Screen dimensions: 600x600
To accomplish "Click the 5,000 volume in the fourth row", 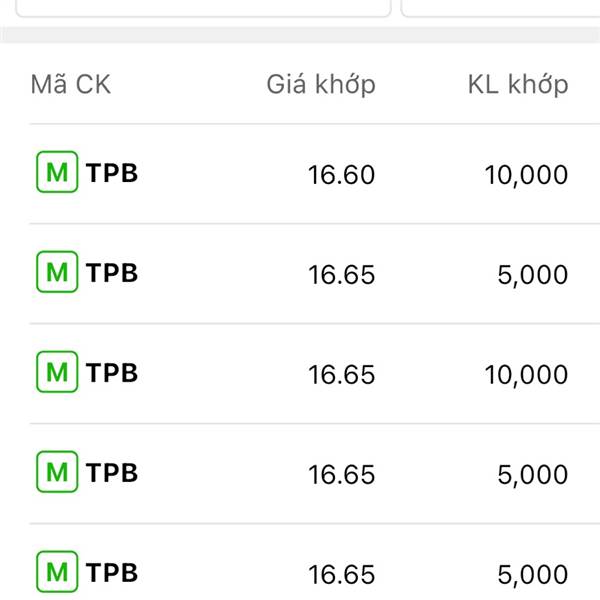I will coord(533,475).
